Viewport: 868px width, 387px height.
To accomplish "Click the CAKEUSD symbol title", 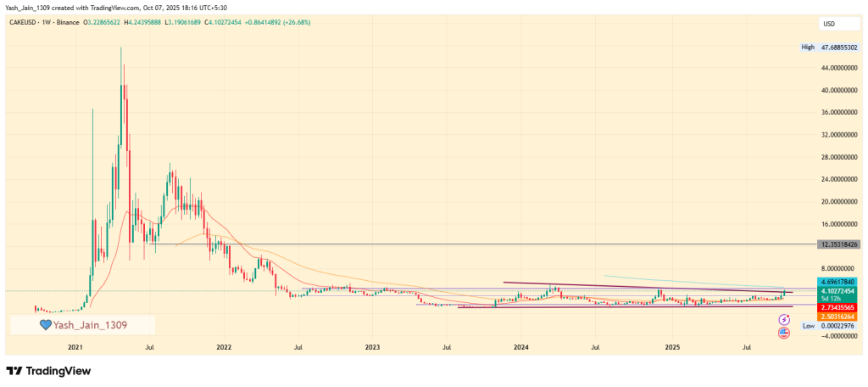I will coord(27,24).
